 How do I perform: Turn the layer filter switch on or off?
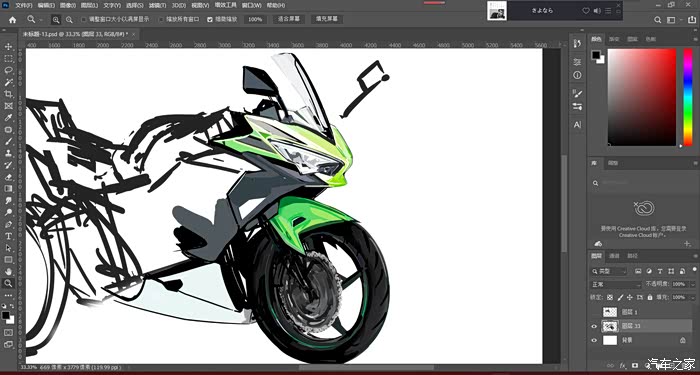point(695,269)
